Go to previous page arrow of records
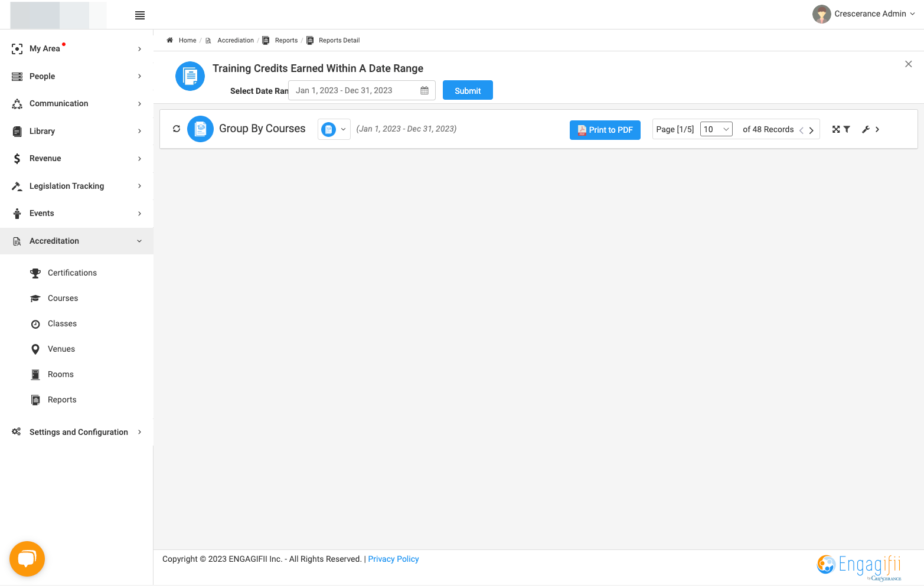The width and height of the screenshot is (924, 586). coord(801,130)
